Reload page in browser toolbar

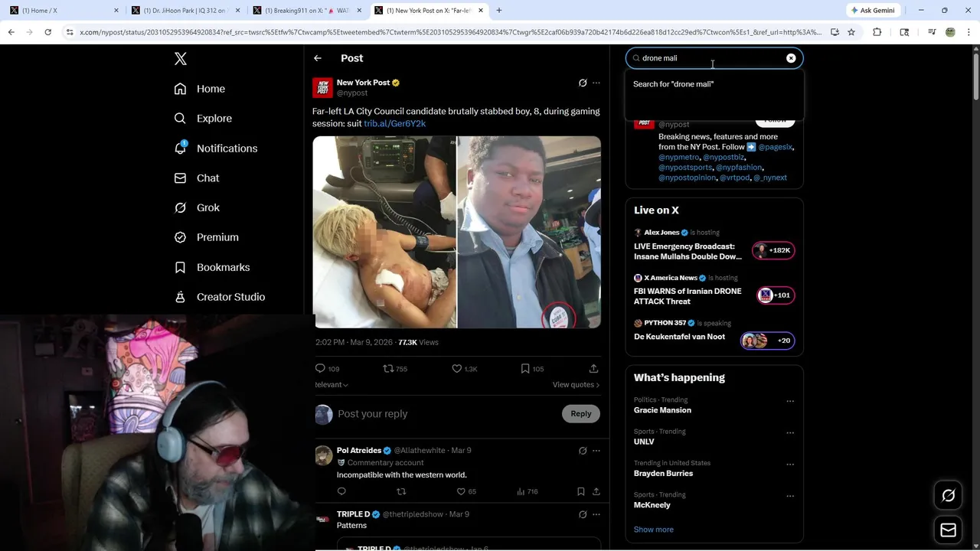[47, 32]
